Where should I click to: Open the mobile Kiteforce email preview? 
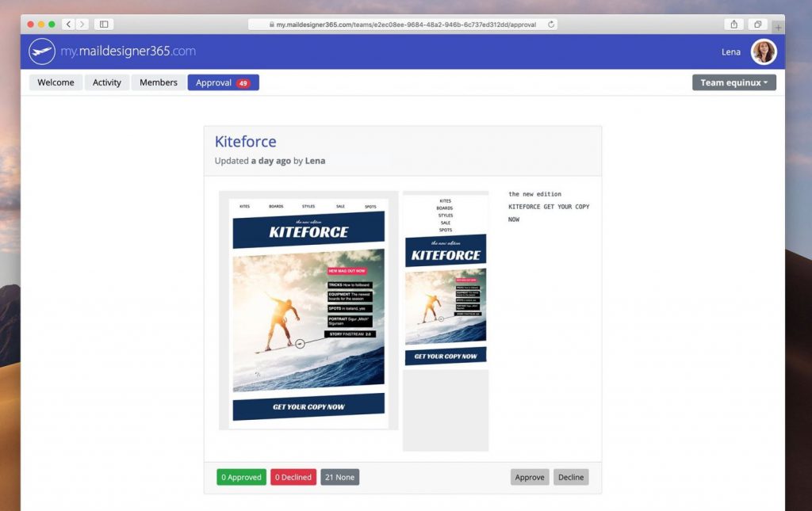coord(446,321)
